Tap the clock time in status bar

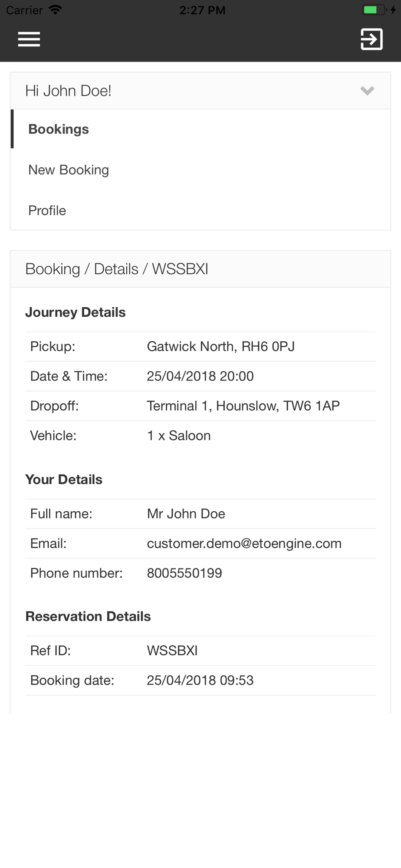(x=202, y=10)
